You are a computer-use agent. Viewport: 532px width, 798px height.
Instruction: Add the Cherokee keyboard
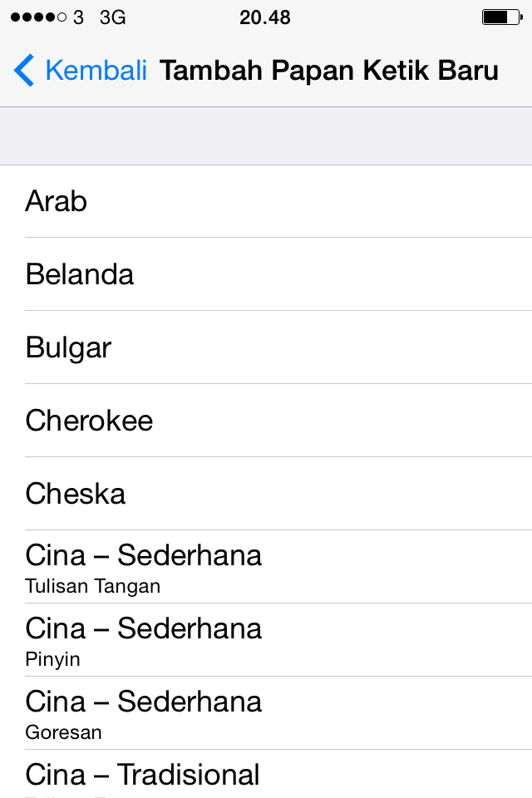pyautogui.click(x=266, y=421)
